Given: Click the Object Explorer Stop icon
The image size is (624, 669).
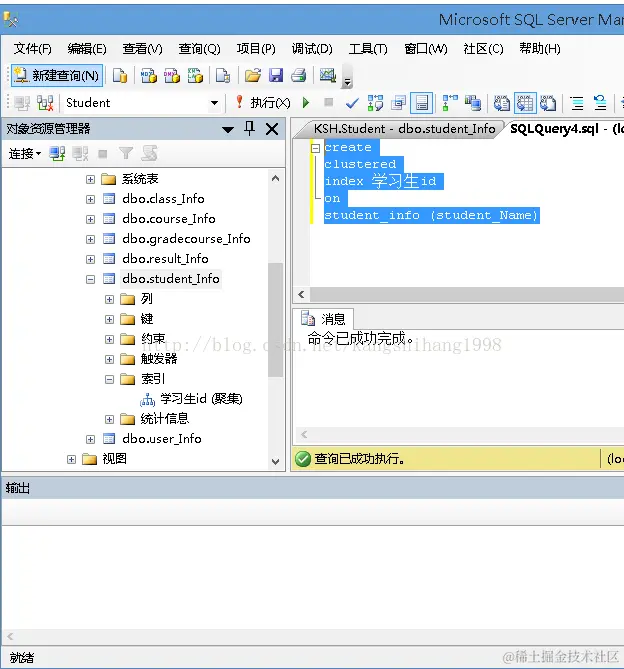Looking at the screenshot, I should click(x=102, y=154).
